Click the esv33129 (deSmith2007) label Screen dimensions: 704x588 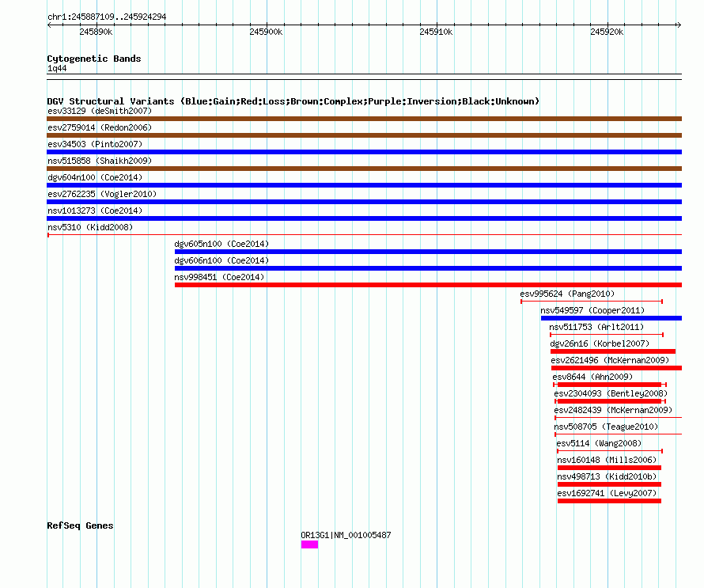[x=100, y=111]
